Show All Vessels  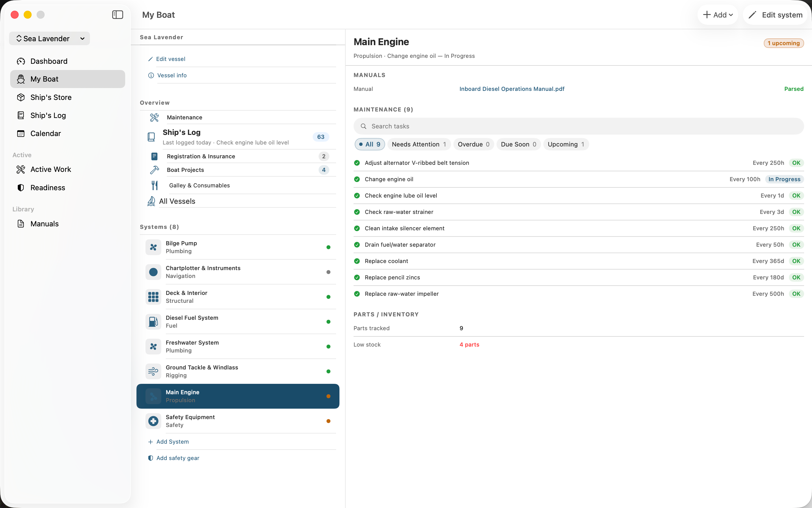pos(238,201)
